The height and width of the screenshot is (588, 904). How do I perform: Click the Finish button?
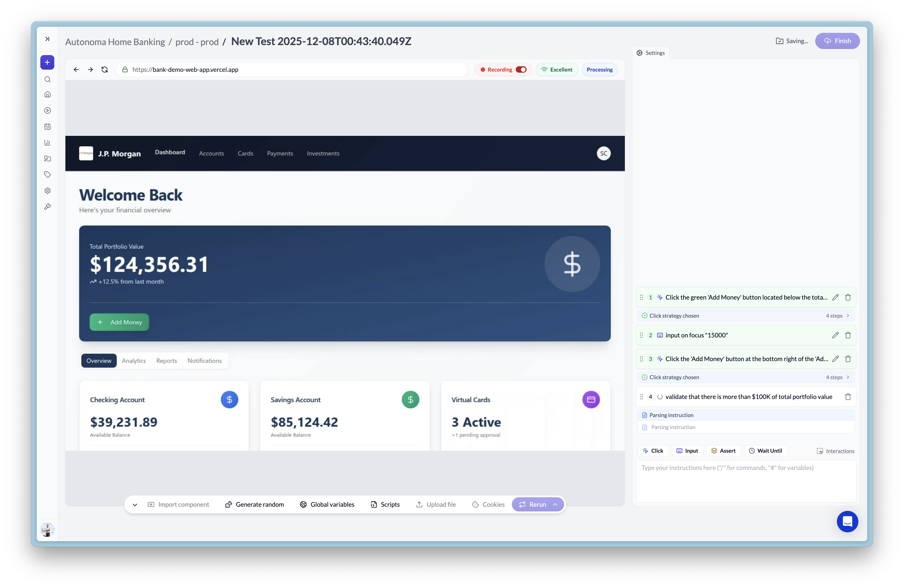[x=837, y=41]
